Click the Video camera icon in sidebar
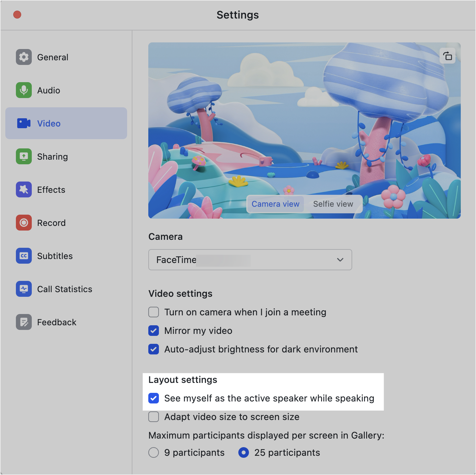Viewport: 476px width, 475px height. (x=24, y=123)
